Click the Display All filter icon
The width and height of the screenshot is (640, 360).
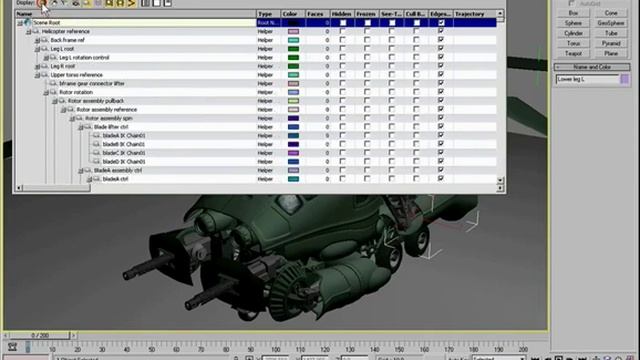pyautogui.click(x=145, y=3)
